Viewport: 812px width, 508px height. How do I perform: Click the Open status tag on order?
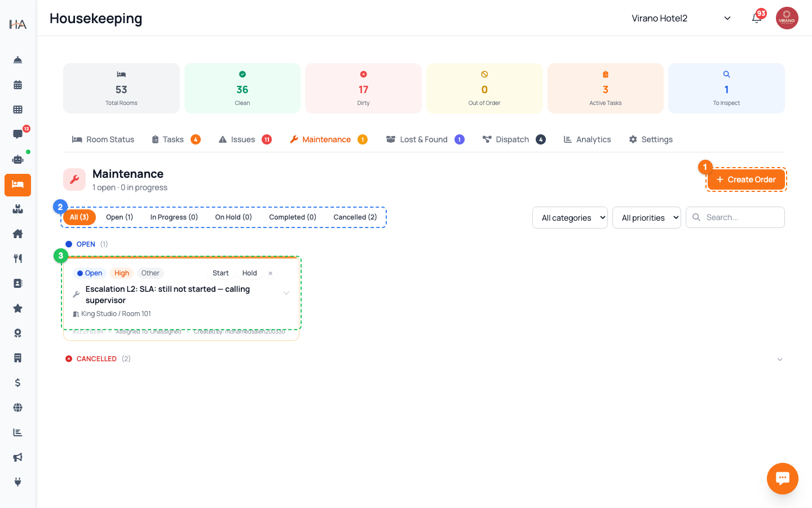pyautogui.click(x=90, y=273)
